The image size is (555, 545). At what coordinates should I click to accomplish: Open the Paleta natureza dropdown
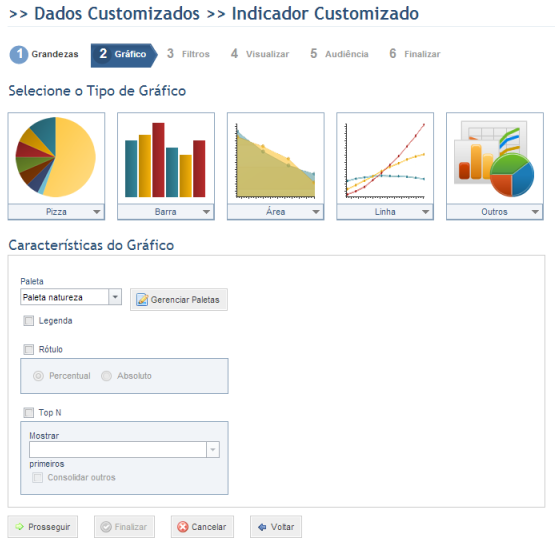tap(115, 297)
